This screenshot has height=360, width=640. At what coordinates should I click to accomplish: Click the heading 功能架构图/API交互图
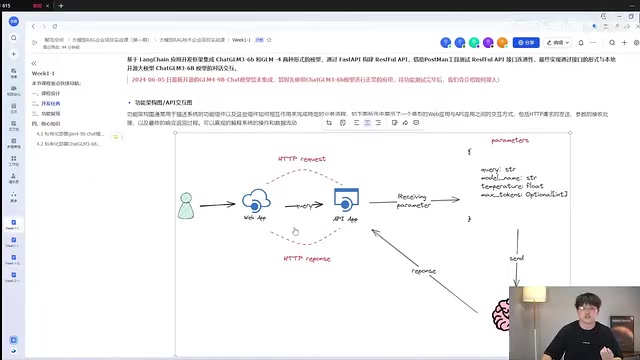pyautogui.click(x=163, y=102)
